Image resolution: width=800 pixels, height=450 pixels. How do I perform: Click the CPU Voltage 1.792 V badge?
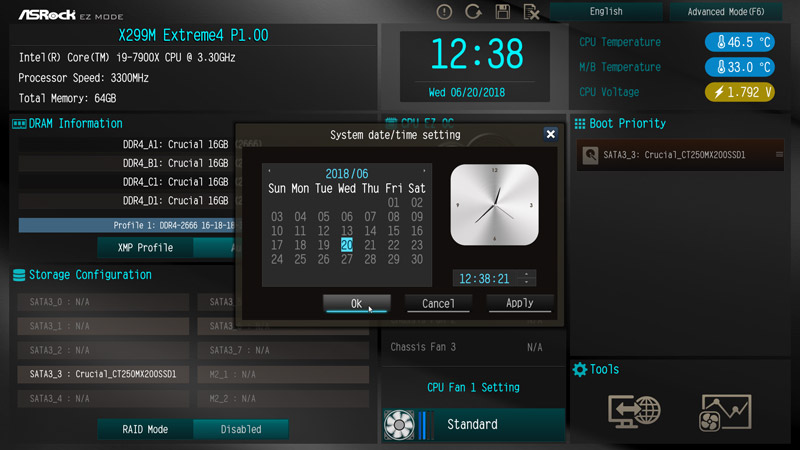point(740,92)
